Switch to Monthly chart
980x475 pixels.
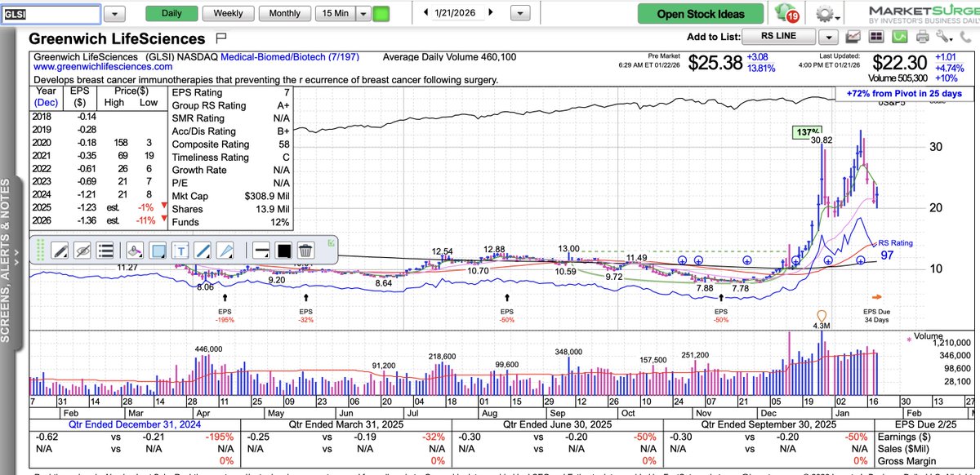(x=284, y=14)
